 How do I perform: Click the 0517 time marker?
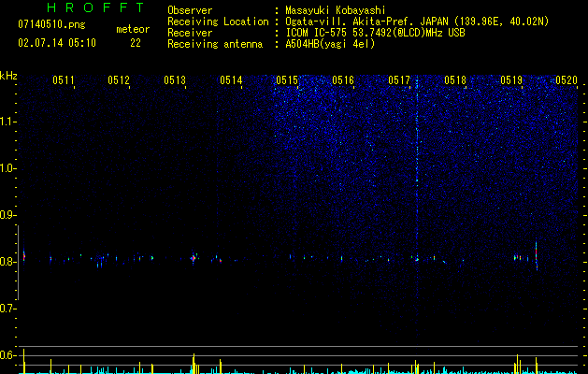click(x=399, y=80)
